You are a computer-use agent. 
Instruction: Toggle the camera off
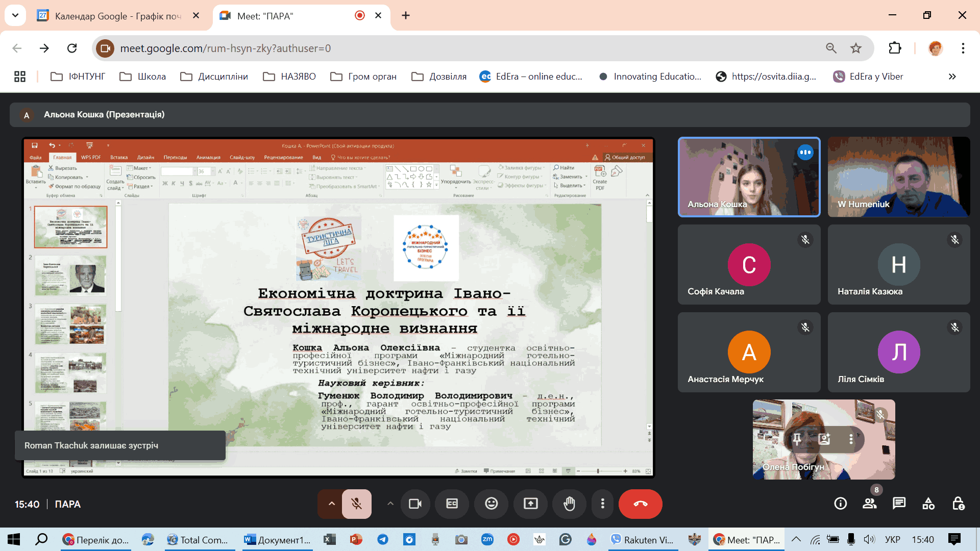pos(415,504)
